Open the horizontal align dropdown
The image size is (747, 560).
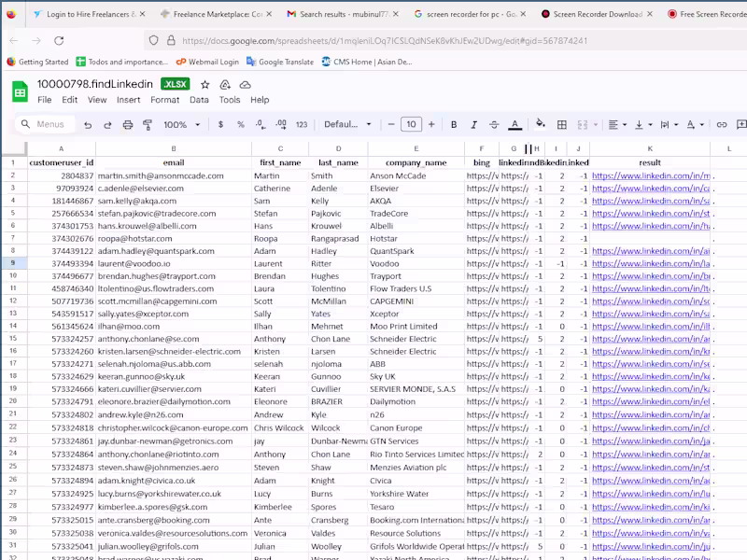[x=617, y=124]
